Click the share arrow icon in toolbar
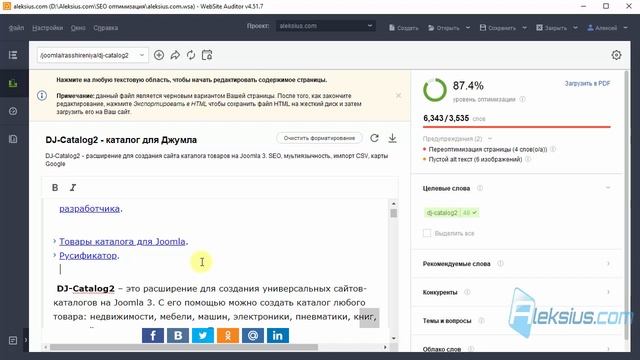Viewport: 640px width, 360px height. point(175,55)
